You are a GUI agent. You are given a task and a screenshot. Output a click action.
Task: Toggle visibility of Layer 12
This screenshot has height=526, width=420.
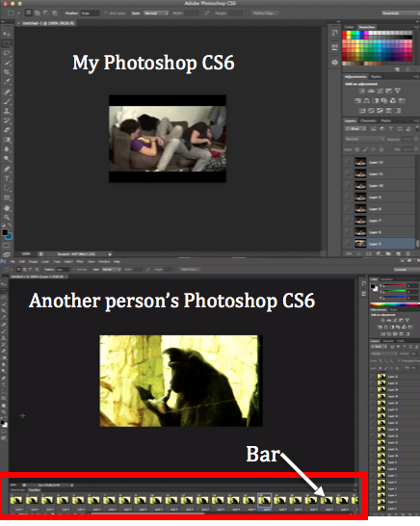click(348, 162)
